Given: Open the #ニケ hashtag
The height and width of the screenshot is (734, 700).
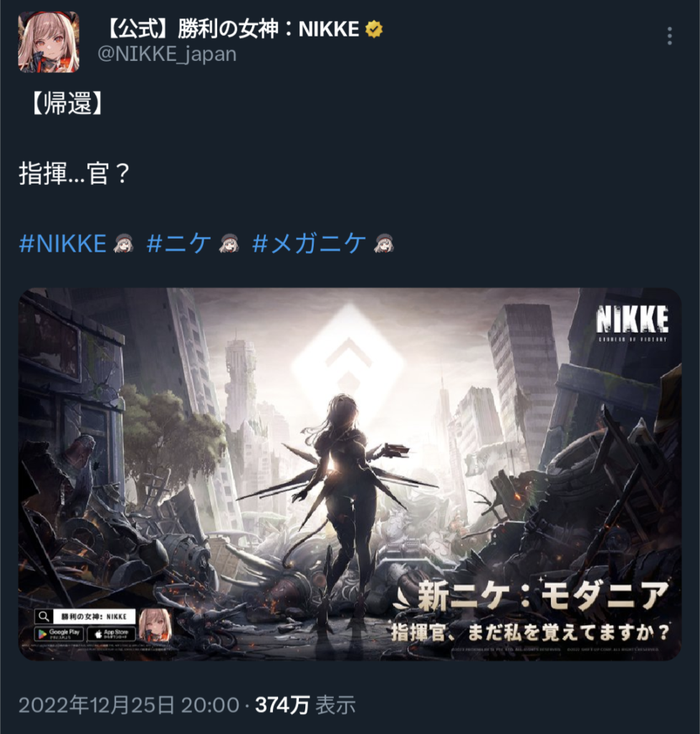Looking at the screenshot, I should (x=178, y=244).
